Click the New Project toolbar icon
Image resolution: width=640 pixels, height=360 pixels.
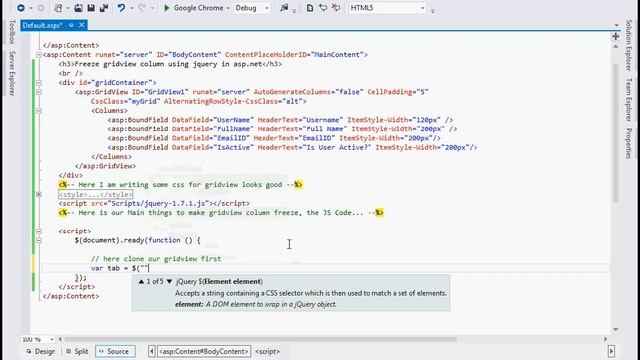[x=58, y=8]
